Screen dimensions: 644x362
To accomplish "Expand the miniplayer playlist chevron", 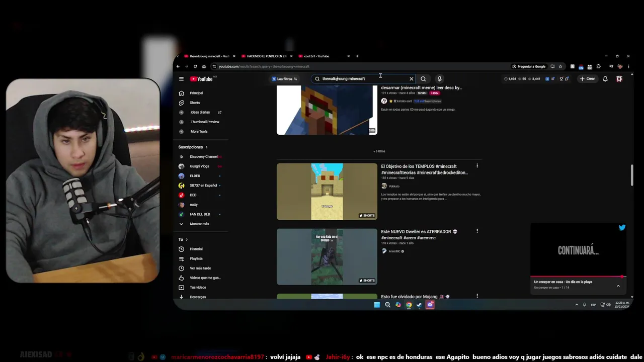I will pyautogui.click(x=618, y=286).
